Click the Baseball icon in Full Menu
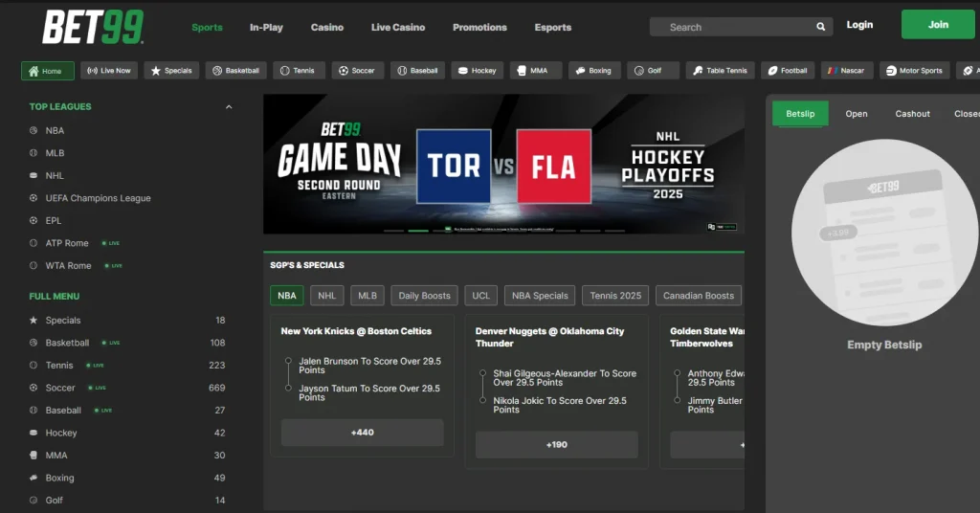980x513 pixels. pos(33,410)
